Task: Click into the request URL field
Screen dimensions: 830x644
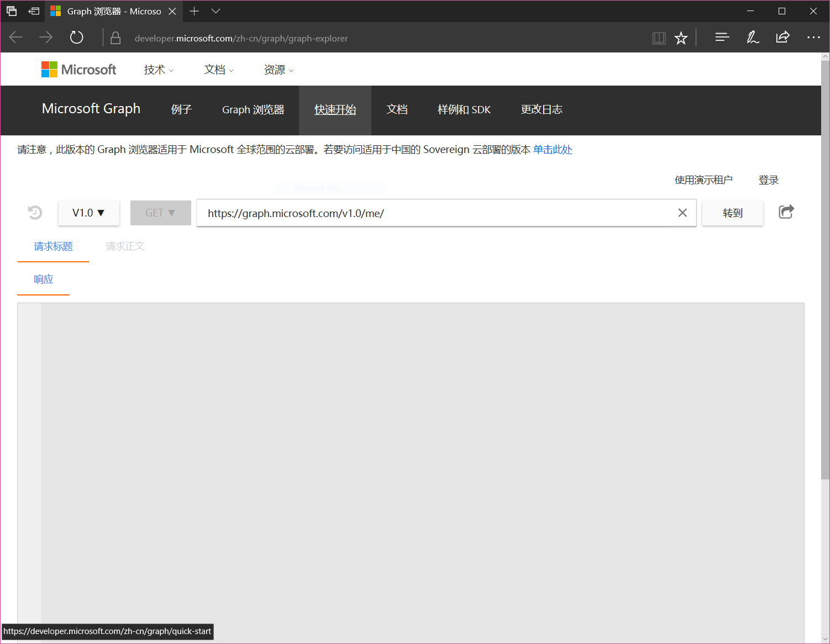Action: (x=437, y=213)
